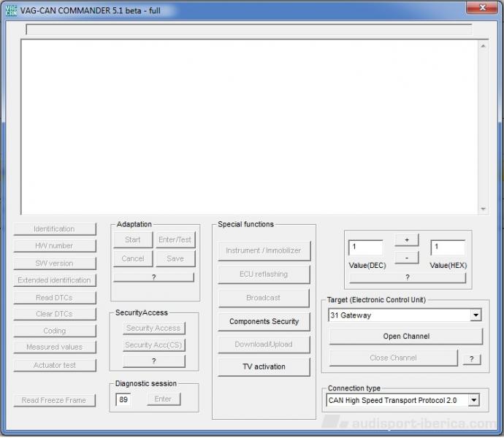
Task: Click Adaptation Enter/Test button
Action: [175, 239]
